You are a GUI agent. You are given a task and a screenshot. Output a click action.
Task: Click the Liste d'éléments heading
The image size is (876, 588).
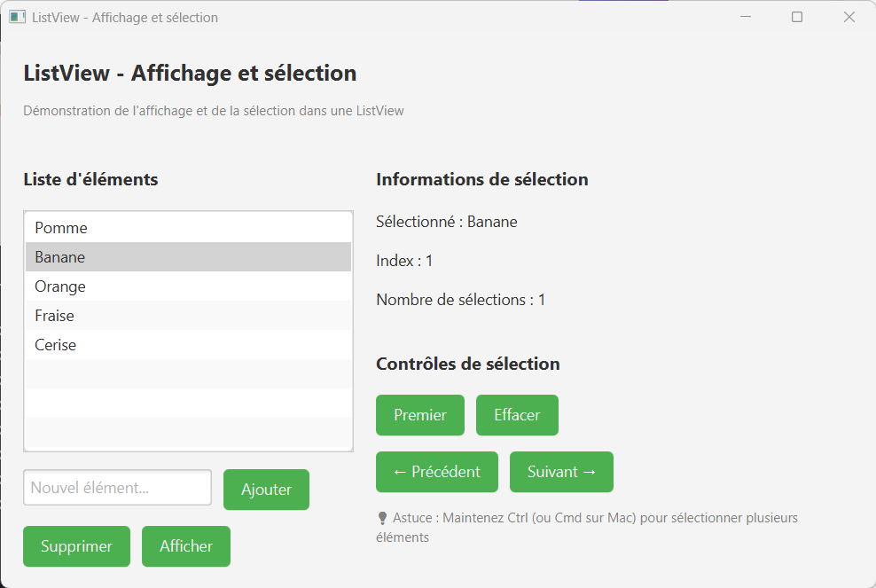(x=90, y=179)
